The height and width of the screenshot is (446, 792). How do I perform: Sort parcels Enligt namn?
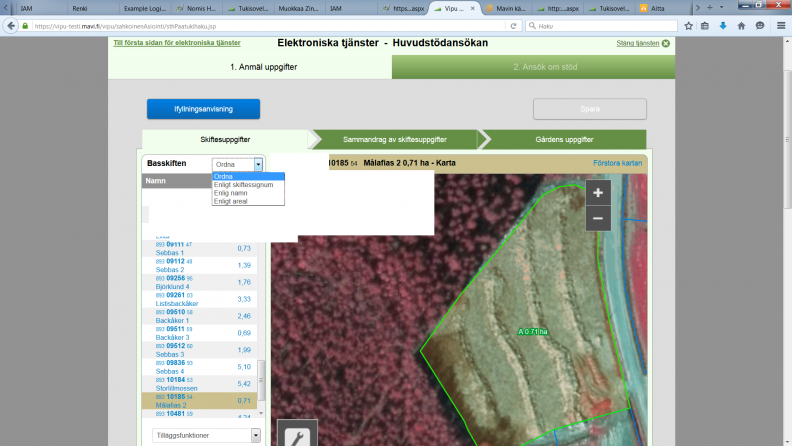[248, 193]
